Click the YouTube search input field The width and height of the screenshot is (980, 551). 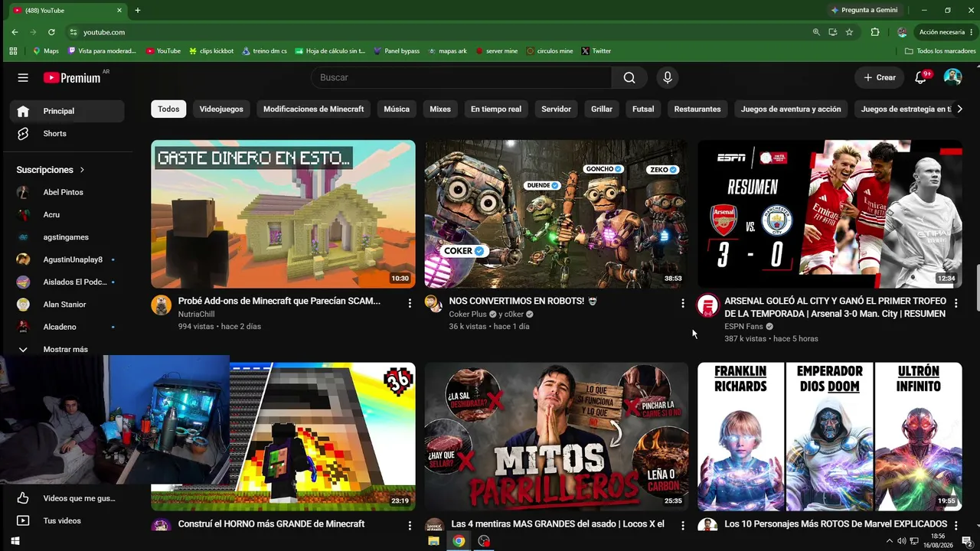(462, 77)
